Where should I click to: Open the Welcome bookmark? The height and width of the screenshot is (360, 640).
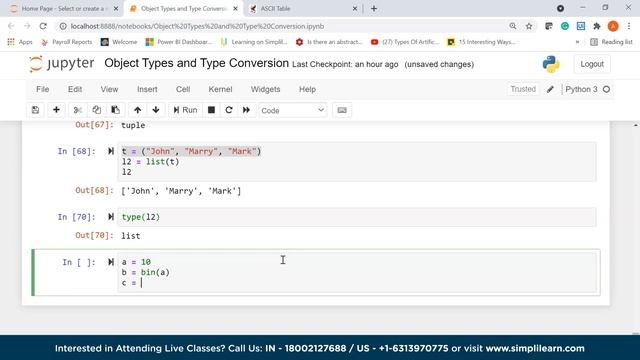click(x=119, y=42)
